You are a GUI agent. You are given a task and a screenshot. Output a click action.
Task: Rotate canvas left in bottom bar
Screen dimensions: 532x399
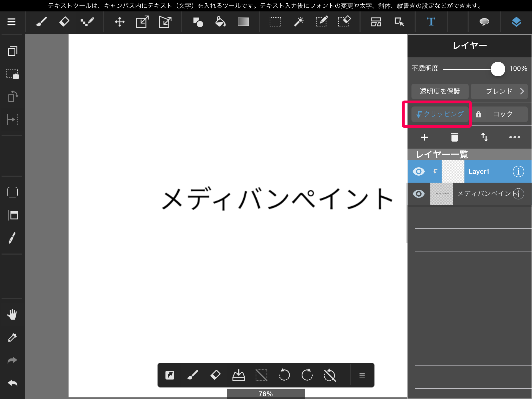pyautogui.click(x=284, y=375)
